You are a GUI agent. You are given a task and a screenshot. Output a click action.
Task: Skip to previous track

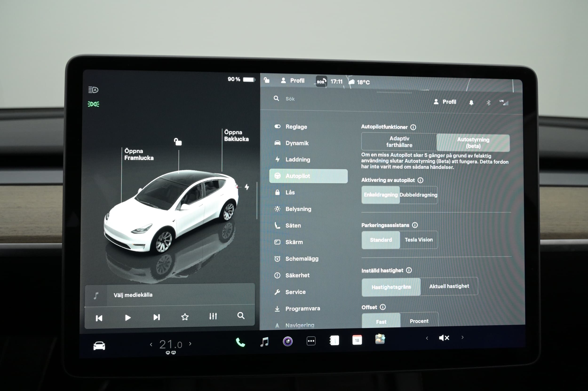[99, 318]
